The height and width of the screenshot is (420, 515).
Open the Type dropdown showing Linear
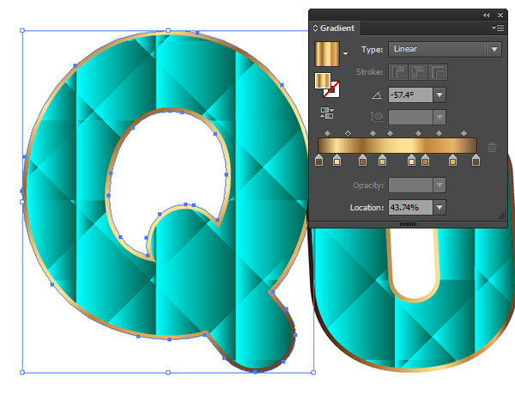(445, 49)
